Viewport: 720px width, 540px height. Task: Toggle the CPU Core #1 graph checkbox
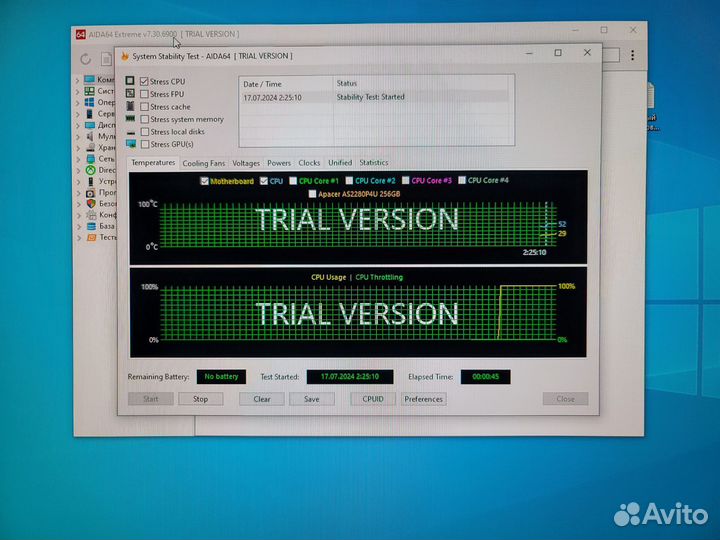tap(293, 181)
